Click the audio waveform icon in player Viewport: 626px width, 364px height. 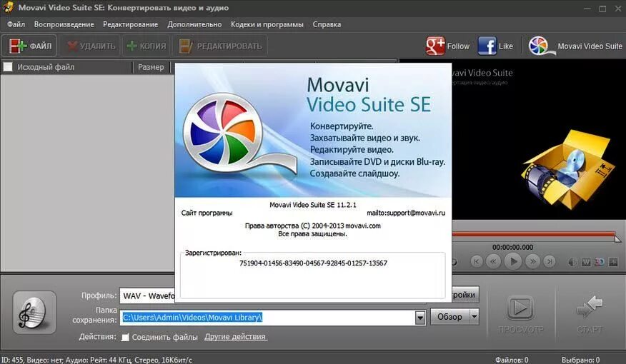613,262
